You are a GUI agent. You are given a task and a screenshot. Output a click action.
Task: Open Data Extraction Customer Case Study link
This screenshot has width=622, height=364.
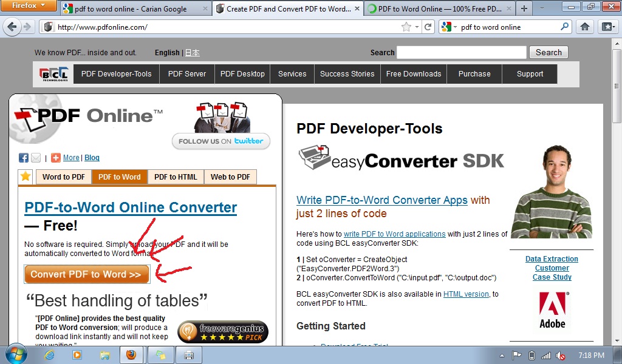tap(552, 268)
